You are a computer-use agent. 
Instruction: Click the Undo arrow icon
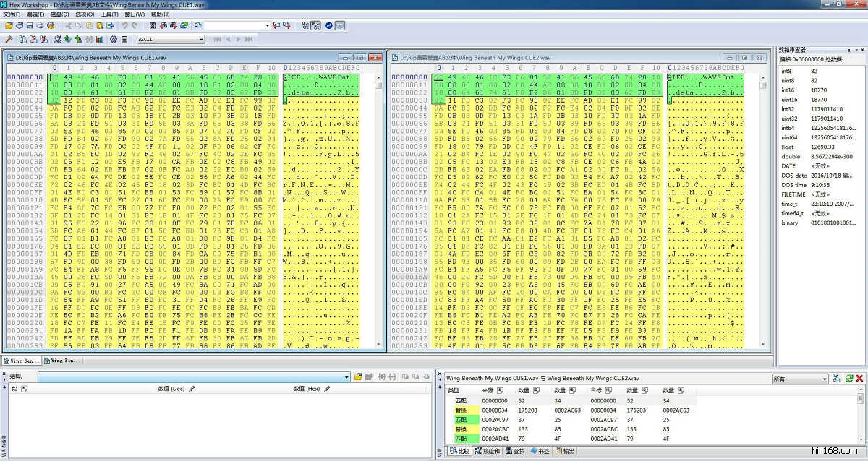click(125, 25)
